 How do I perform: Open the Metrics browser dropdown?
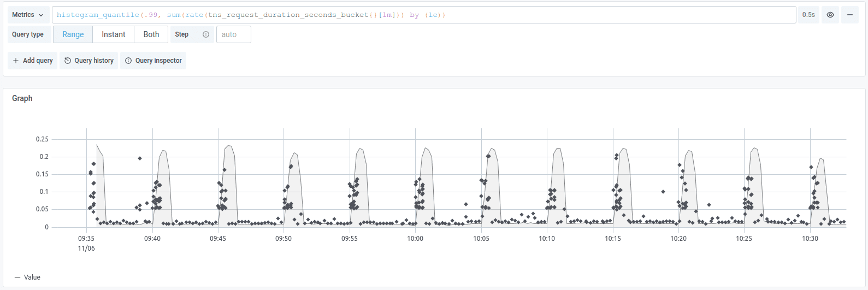tap(28, 15)
